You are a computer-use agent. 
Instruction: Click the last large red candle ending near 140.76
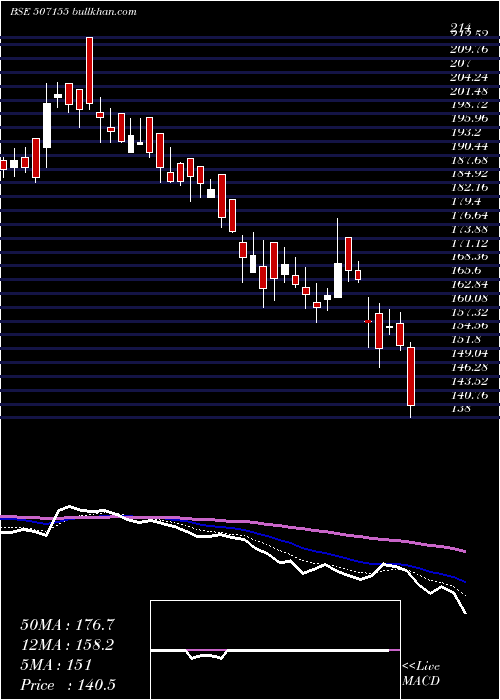pyautogui.click(x=411, y=376)
